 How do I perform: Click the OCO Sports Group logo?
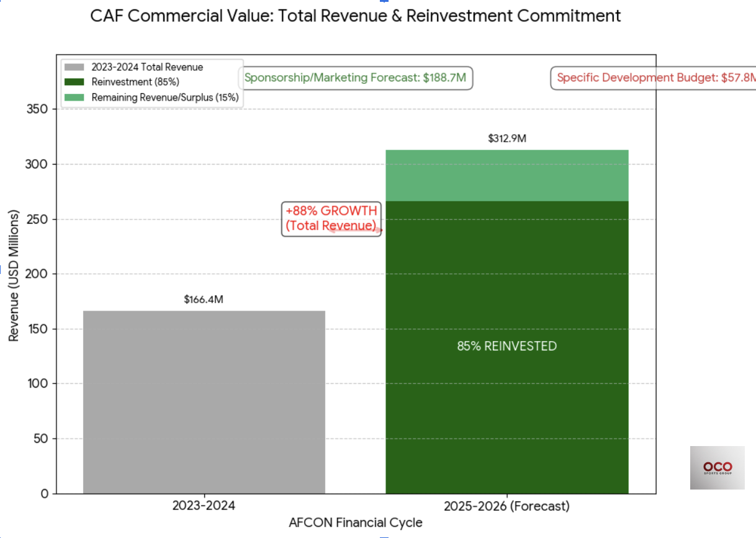(717, 467)
